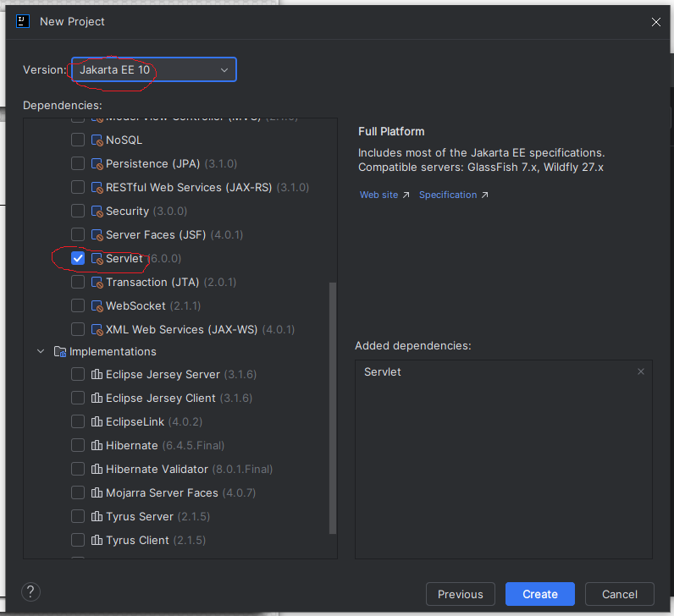Screen dimensions: 674x616
Task: Open the Web site link
Action: (379, 195)
